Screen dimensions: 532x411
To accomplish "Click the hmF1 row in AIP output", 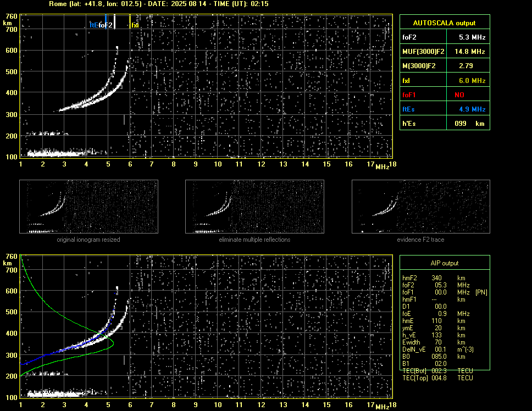I will pyautogui.click(x=433, y=299).
